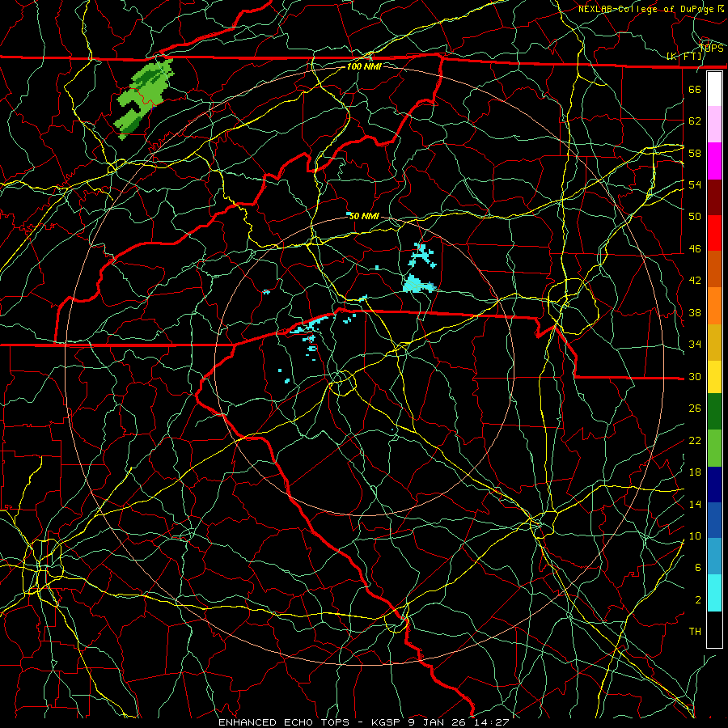Click the white 66 kft legend swatch
Viewport: 728px width, 728px height.
click(714, 89)
